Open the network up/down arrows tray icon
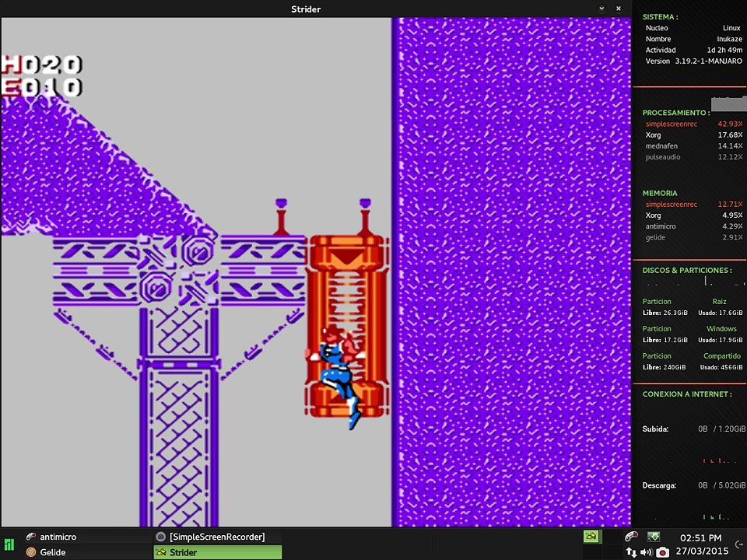The height and width of the screenshot is (560, 747). coord(631,552)
